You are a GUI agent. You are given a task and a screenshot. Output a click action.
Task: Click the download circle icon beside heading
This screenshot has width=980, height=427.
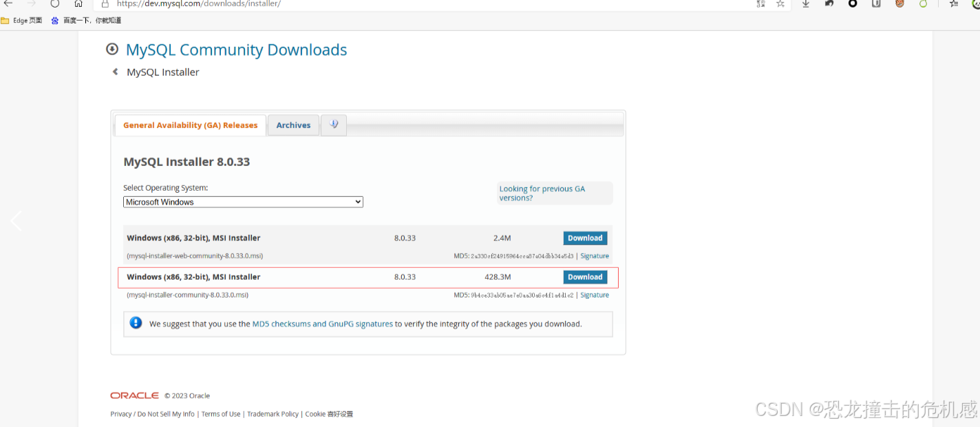tap(112, 49)
